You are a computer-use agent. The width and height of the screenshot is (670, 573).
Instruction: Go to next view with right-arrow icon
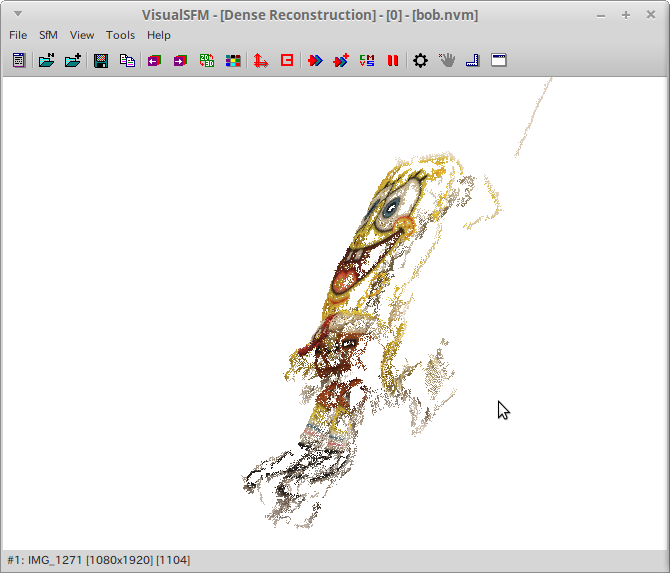click(180, 61)
